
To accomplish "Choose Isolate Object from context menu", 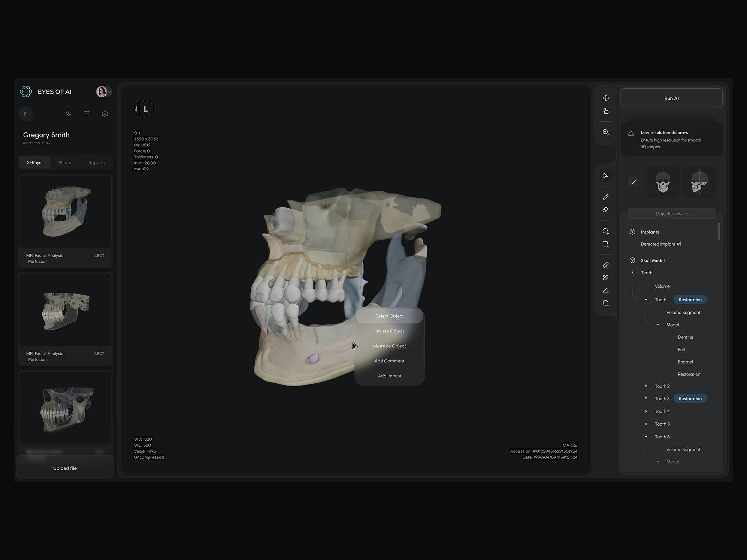I will coord(389,331).
